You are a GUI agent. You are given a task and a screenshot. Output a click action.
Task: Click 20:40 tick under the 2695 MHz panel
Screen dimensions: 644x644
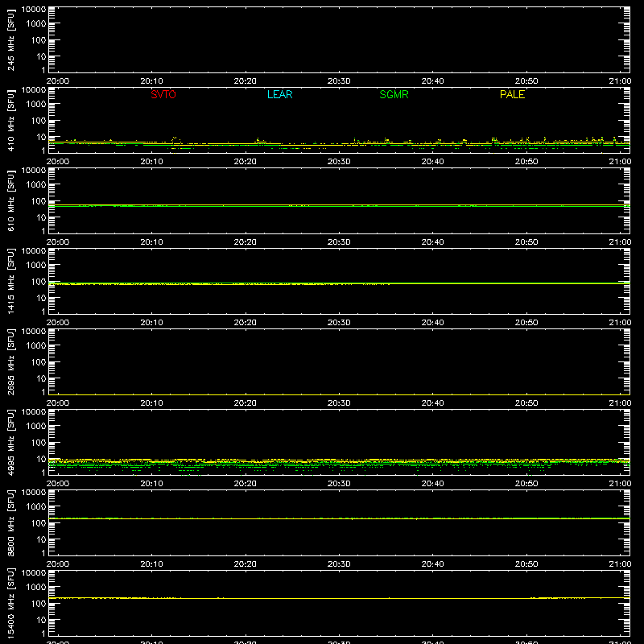[432, 403]
